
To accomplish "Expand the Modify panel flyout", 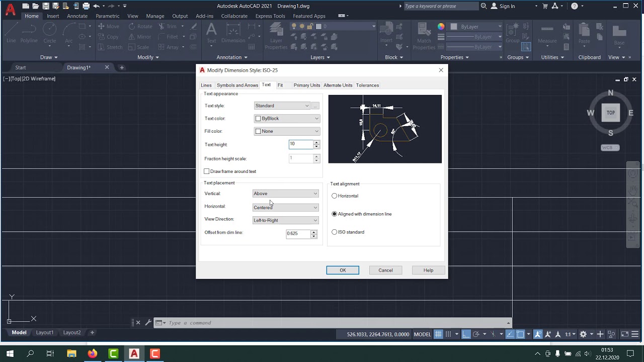I will tap(148, 57).
